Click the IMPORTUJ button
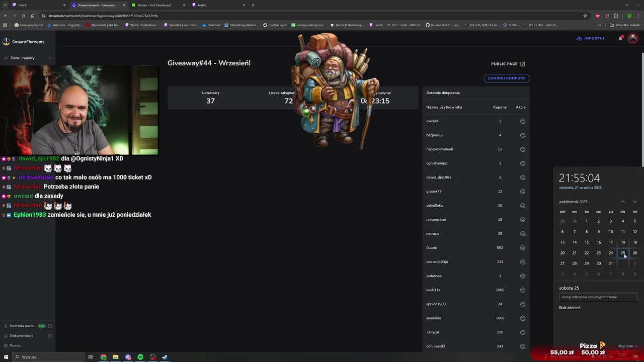This screenshot has width=644, height=362. tap(590, 38)
